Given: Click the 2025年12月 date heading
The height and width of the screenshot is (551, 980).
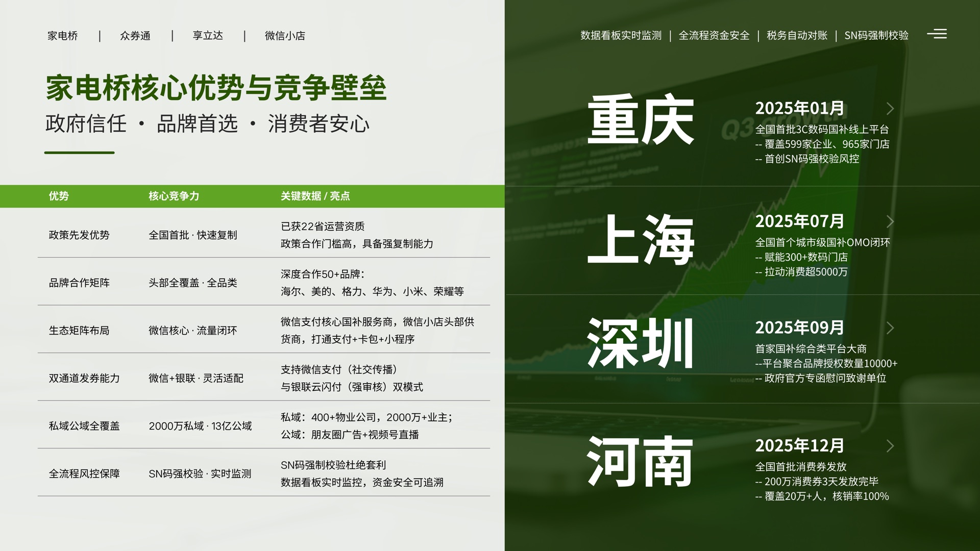Looking at the screenshot, I should pyautogui.click(x=800, y=445).
